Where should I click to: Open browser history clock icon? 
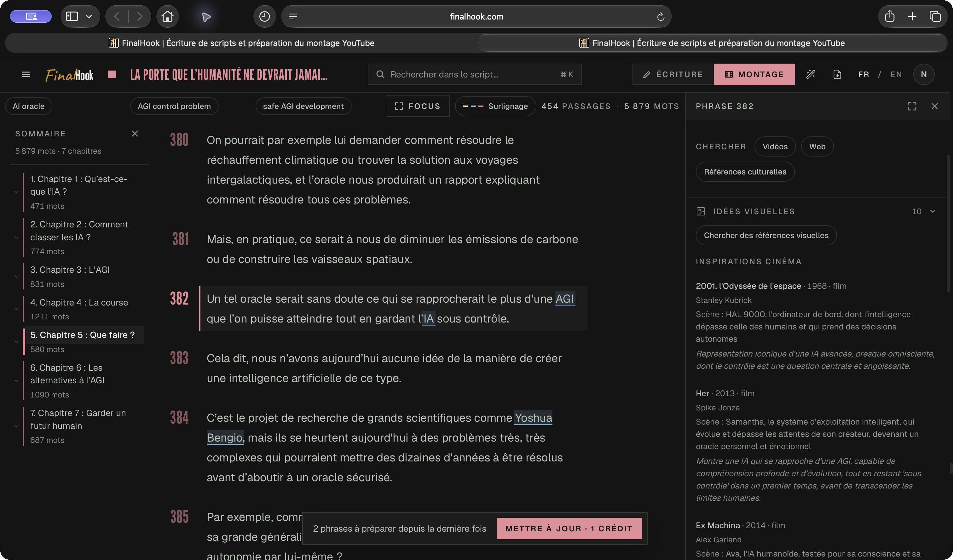[264, 16]
